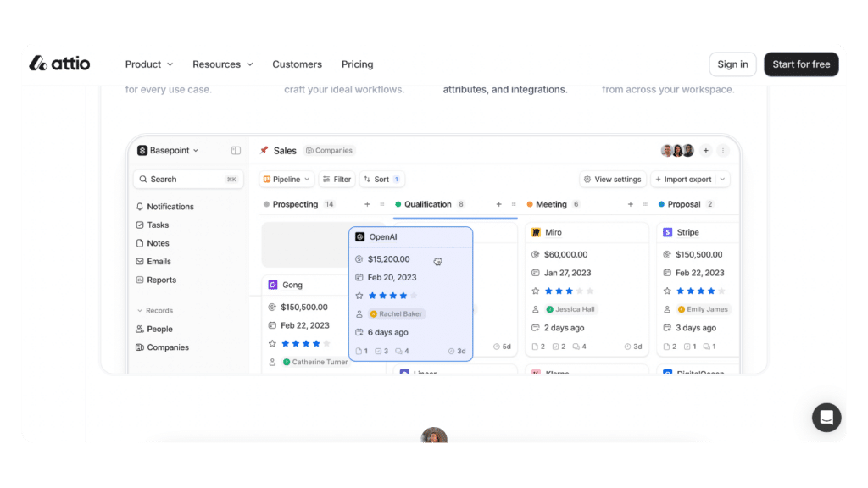This screenshot has width=868, height=488.
Task: Click the Qualification column drag handle
Action: click(514, 204)
